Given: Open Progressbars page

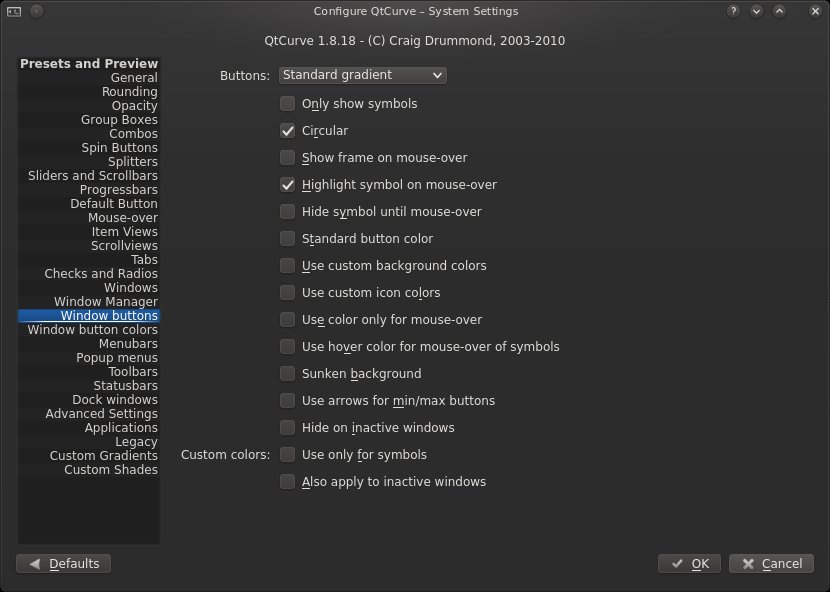Looking at the screenshot, I should coord(89,190).
